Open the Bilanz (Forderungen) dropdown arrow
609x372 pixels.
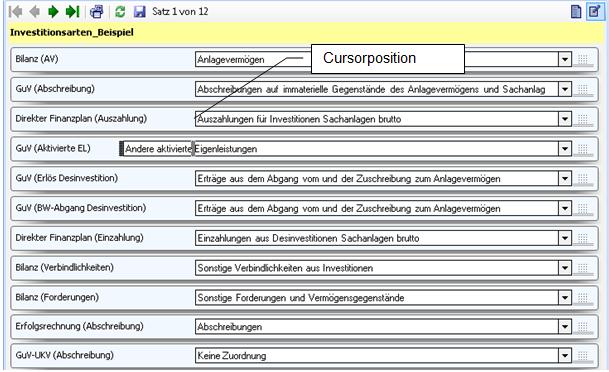tap(565, 298)
